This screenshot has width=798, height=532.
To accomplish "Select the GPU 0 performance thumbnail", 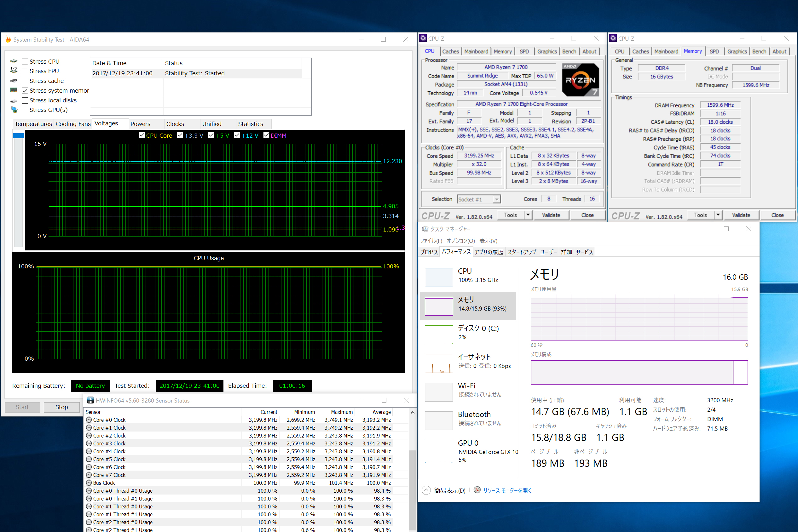I will pos(438,451).
